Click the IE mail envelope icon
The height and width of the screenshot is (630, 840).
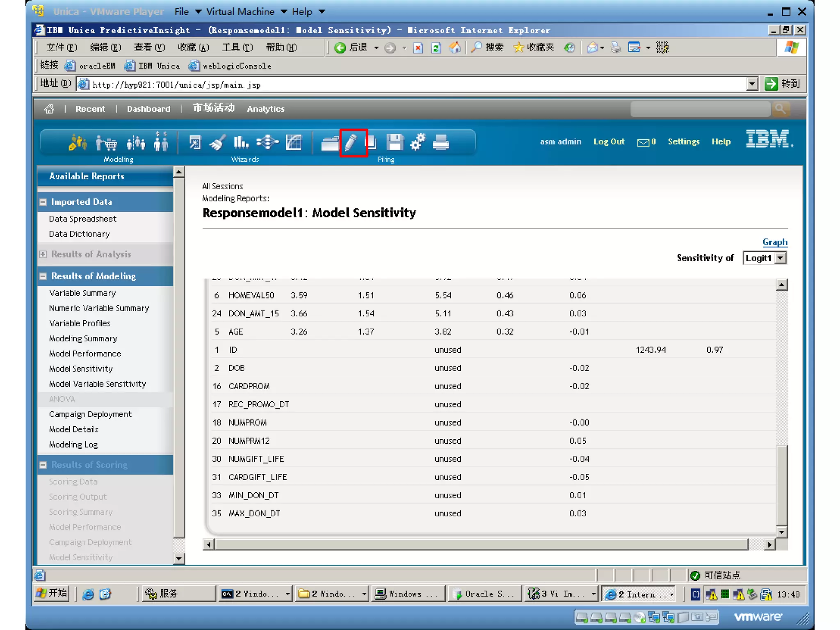click(x=592, y=48)
